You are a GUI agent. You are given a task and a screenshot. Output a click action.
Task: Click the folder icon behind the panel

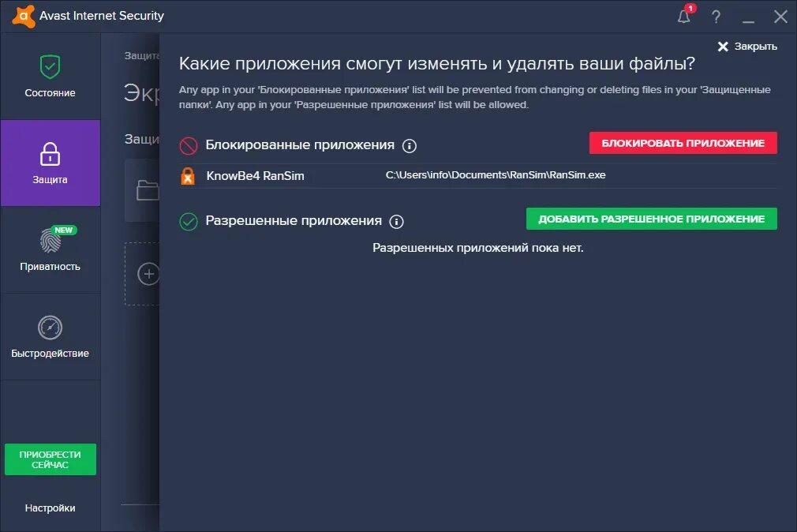148,190
